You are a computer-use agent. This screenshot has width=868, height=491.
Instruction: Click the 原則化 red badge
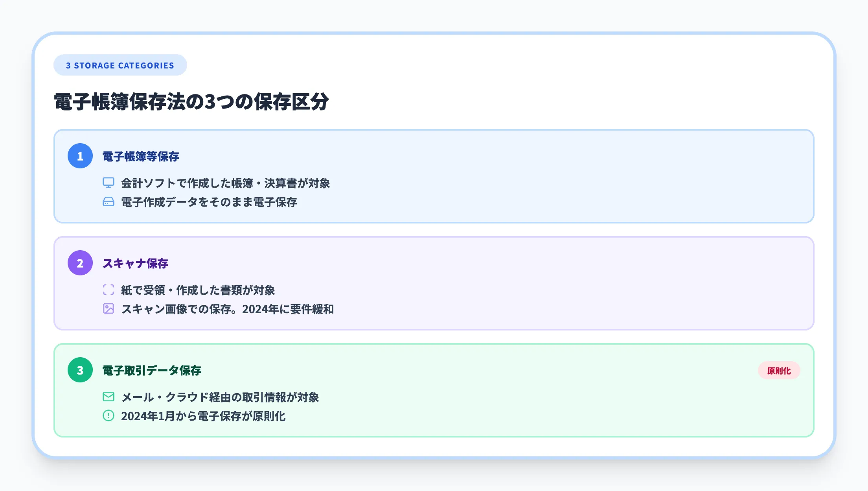click(x=779, y=370)
